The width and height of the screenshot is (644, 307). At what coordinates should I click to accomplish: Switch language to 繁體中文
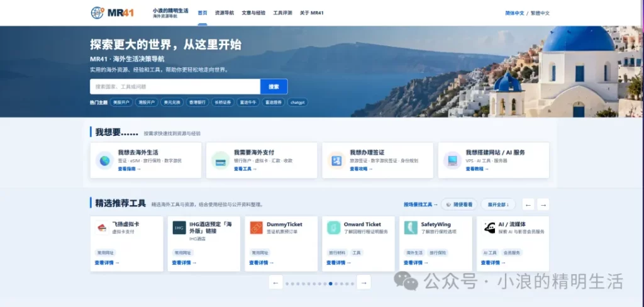click(x=540, y=13)
